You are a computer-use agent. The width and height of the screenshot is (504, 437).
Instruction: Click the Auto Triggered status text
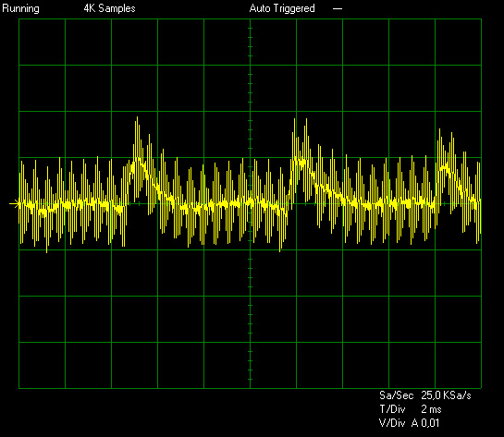pos(282,8)
